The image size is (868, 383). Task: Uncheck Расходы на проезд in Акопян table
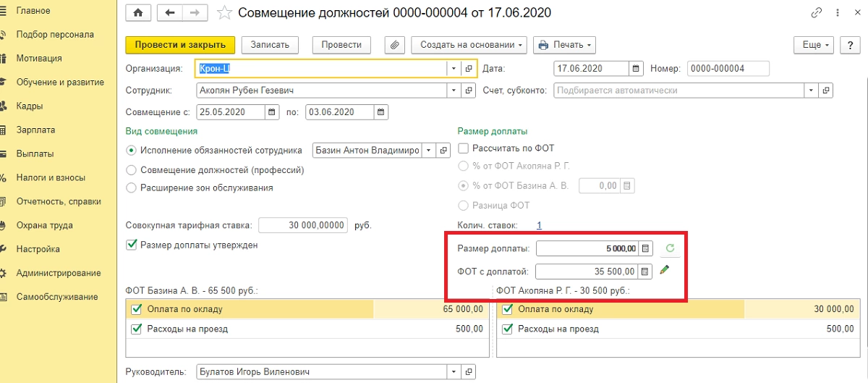pyautogui.click(x=507, y=329)
